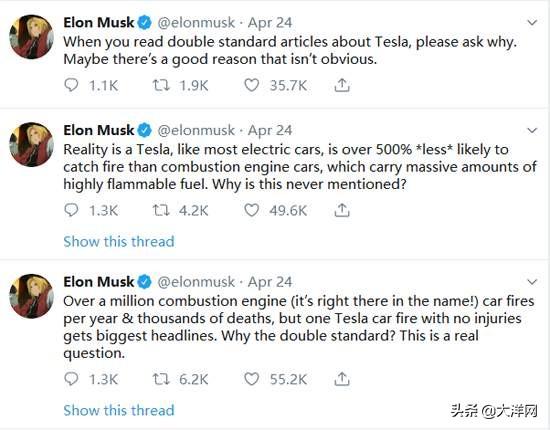Reply to the 500% less likely tweet
The height and width of the screenshot is (430, 550).
71,210
